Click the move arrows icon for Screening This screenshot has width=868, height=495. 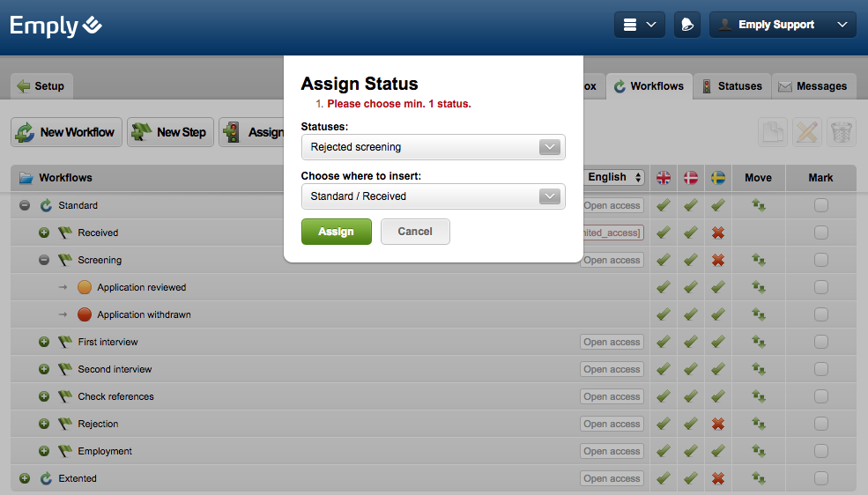[758, 260]
